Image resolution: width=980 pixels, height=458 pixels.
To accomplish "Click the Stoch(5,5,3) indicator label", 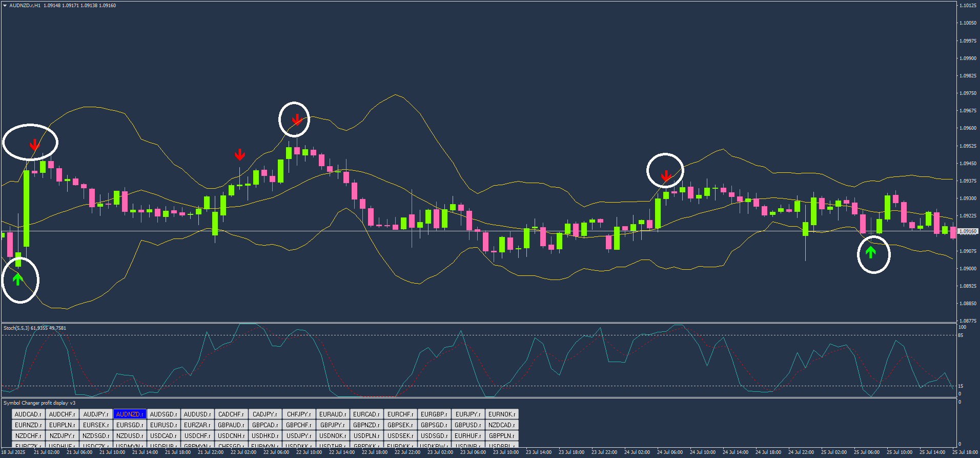I will click(35, 328).
